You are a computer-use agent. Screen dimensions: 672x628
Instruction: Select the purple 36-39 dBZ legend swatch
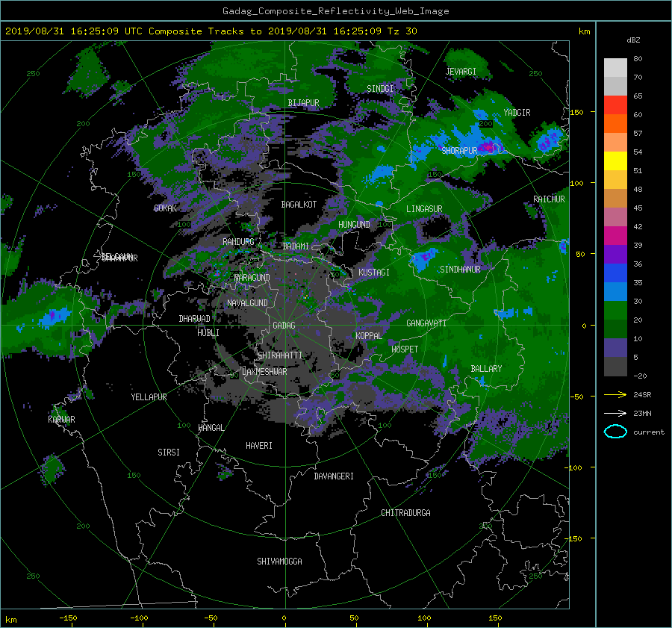(615, 255)
